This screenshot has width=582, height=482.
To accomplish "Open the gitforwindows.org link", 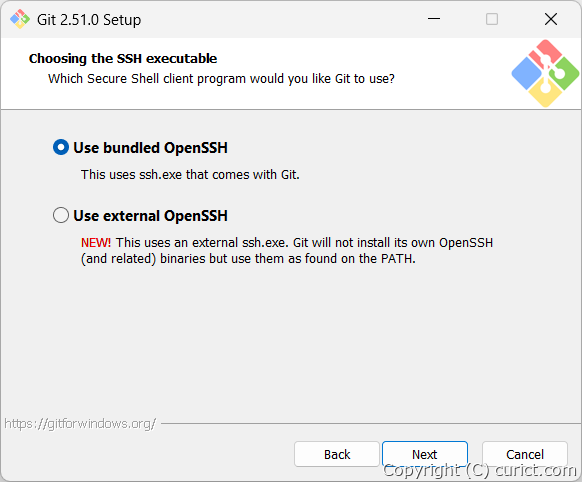I will coord(80,423).
